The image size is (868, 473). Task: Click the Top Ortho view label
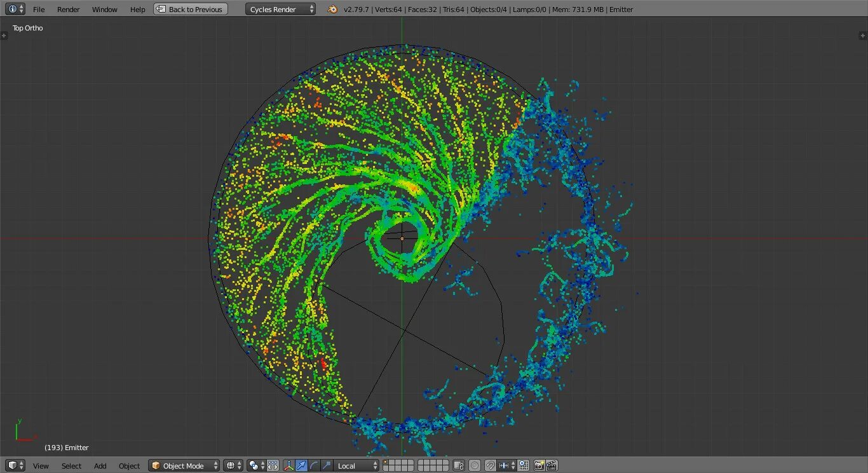(28, 28)
